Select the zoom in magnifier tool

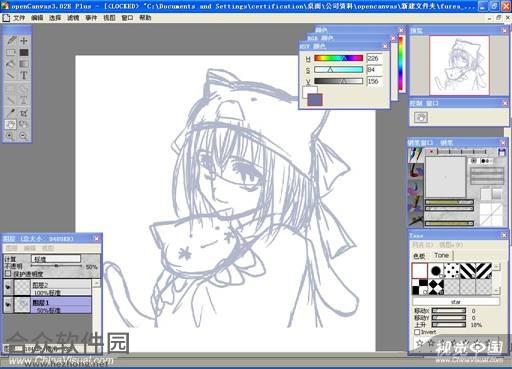tap(11, 136)
